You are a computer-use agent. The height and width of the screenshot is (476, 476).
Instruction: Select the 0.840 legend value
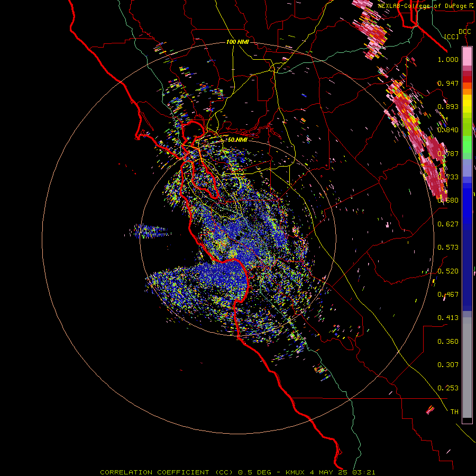click(448, 130)
